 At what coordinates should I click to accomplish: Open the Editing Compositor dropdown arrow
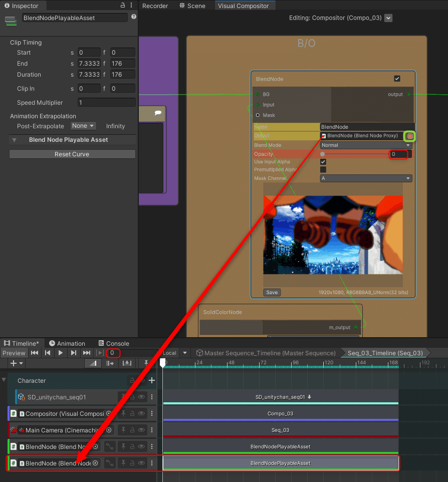pyautogui.click(x=388, y=18)
